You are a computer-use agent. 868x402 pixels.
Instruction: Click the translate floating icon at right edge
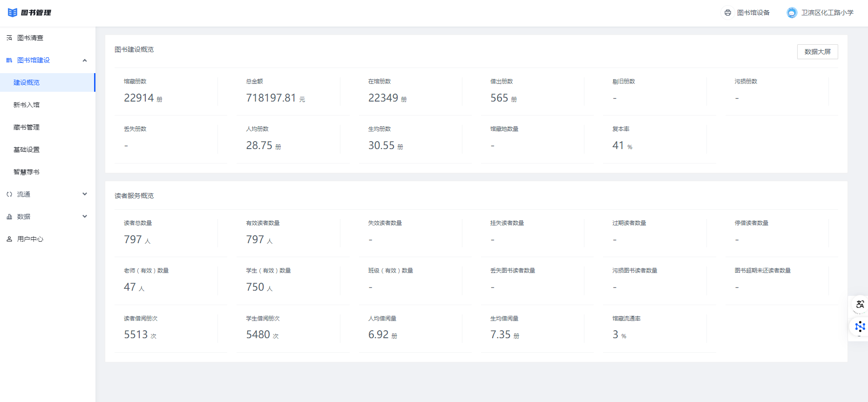[860, 305]
